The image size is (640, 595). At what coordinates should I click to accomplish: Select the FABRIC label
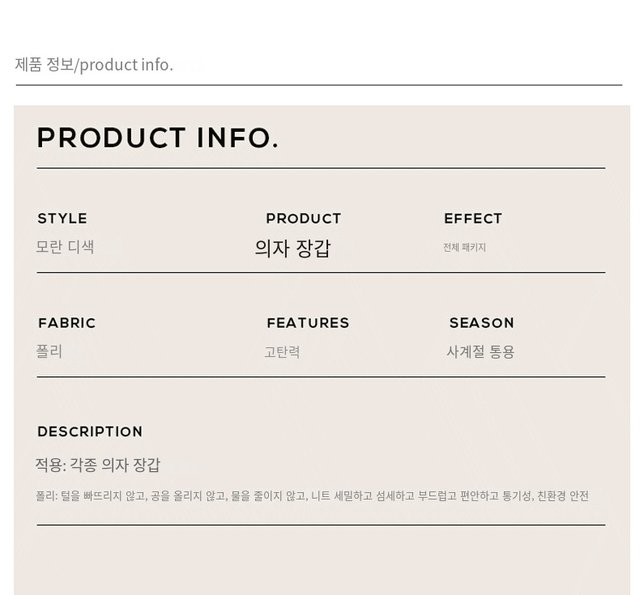[67, 323]
